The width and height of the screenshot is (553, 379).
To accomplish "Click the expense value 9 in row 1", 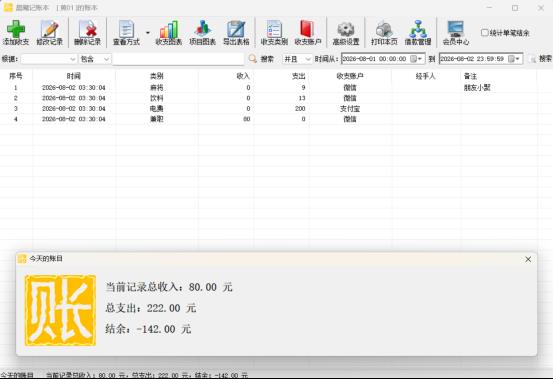I will pyautogui.click(x=303, y=87).
